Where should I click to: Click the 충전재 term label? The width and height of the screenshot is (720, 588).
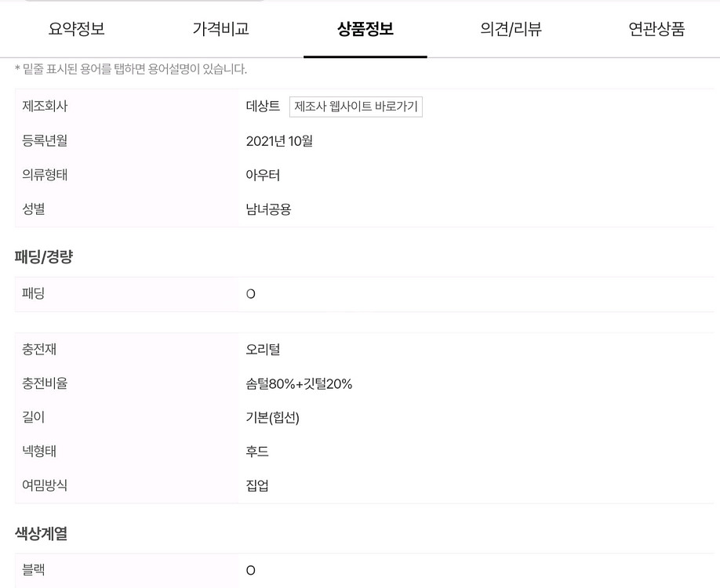click(40, 349)
